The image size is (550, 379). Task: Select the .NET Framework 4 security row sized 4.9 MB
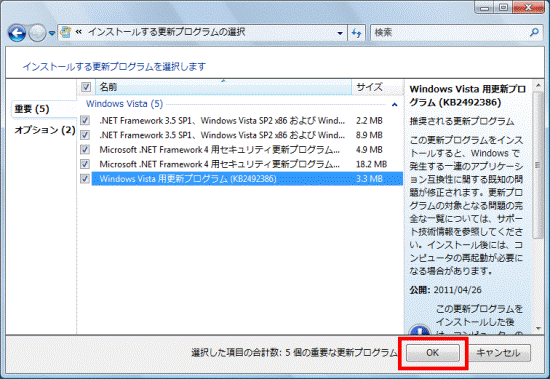click(x=247, y=149)
